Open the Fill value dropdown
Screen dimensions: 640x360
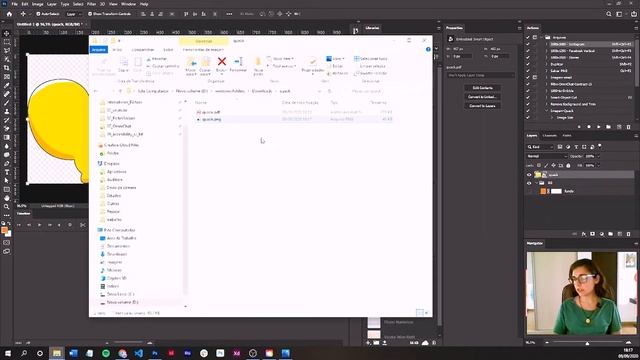point(598,165)
